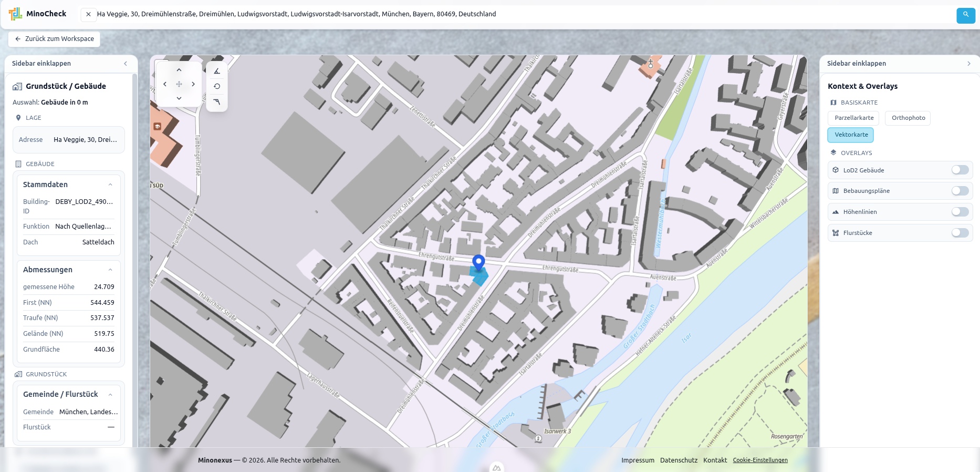The image size is (980, 472).
Task: Clear the address search with the X icon
Action: [89, 14]
